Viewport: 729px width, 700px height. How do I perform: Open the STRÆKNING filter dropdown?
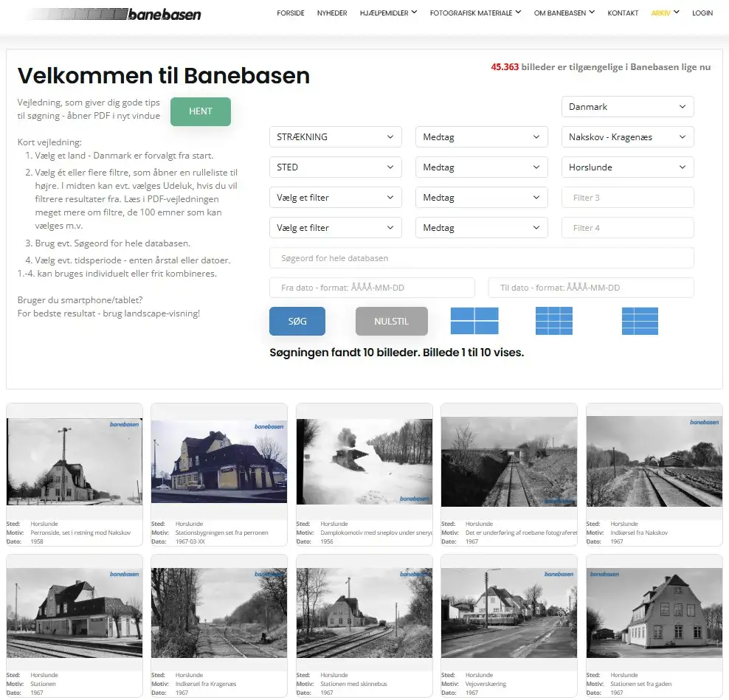pyautogui.click(x=335, y=136)
